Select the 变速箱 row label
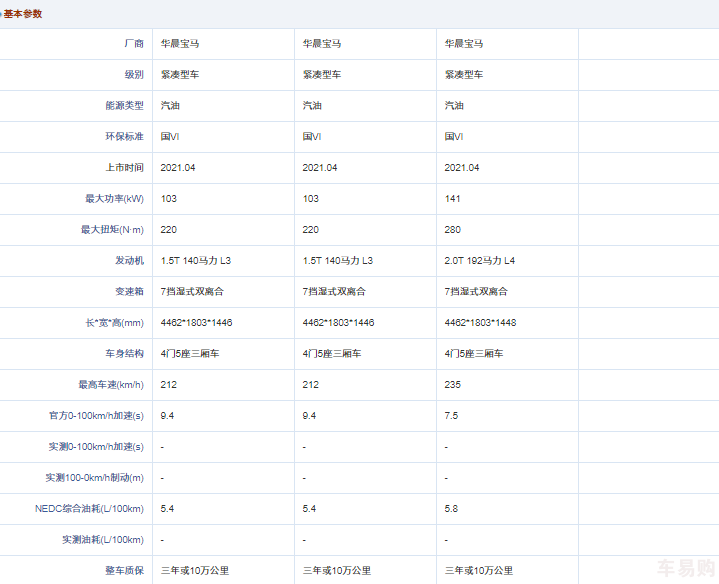This screenshot has width=719, height=584. 129,291
